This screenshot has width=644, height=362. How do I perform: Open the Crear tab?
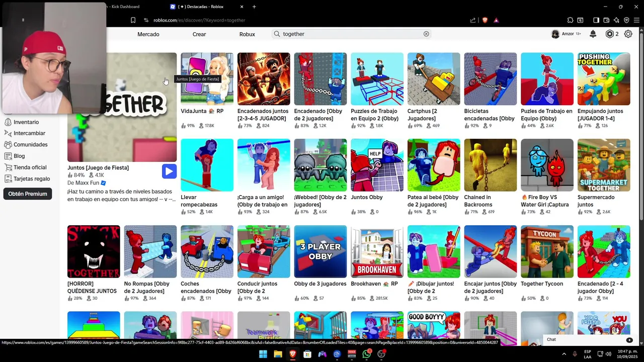(x=199, y=34)
